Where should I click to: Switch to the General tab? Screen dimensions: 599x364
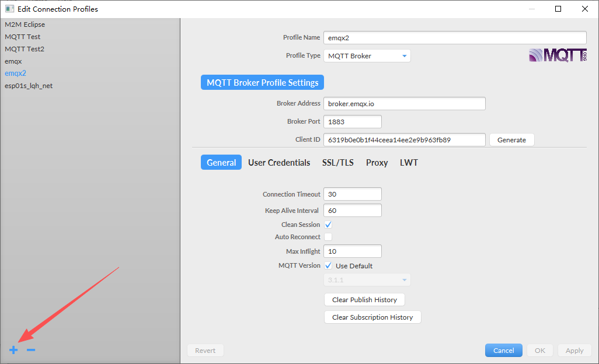click(x=221, y=163)
